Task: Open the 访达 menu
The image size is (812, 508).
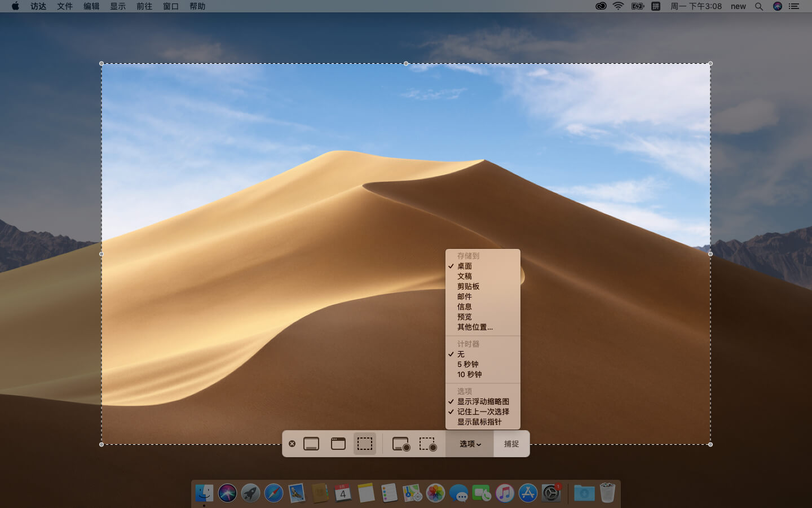Action: [38, 6]
